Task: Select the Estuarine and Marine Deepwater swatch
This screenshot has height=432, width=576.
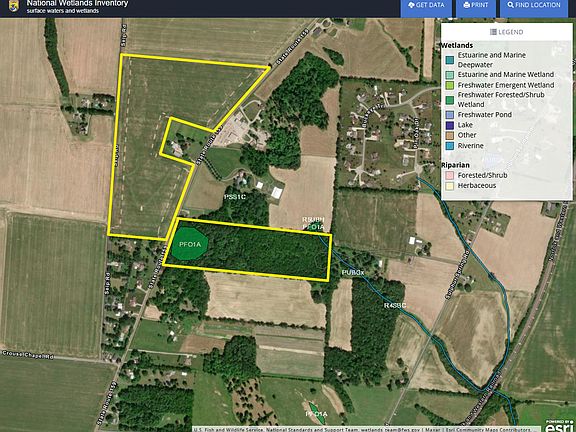Action: click(x=449, y=60)
